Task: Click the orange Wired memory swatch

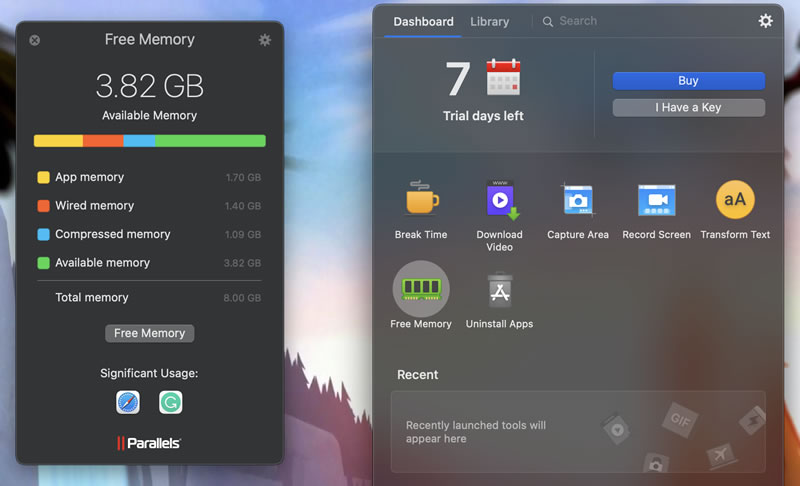Action: (43, 206)
